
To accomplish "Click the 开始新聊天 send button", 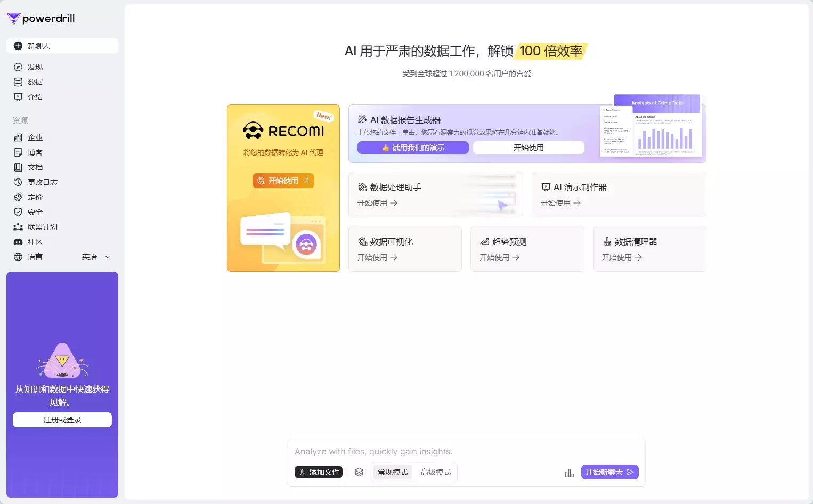I will 610,472.
